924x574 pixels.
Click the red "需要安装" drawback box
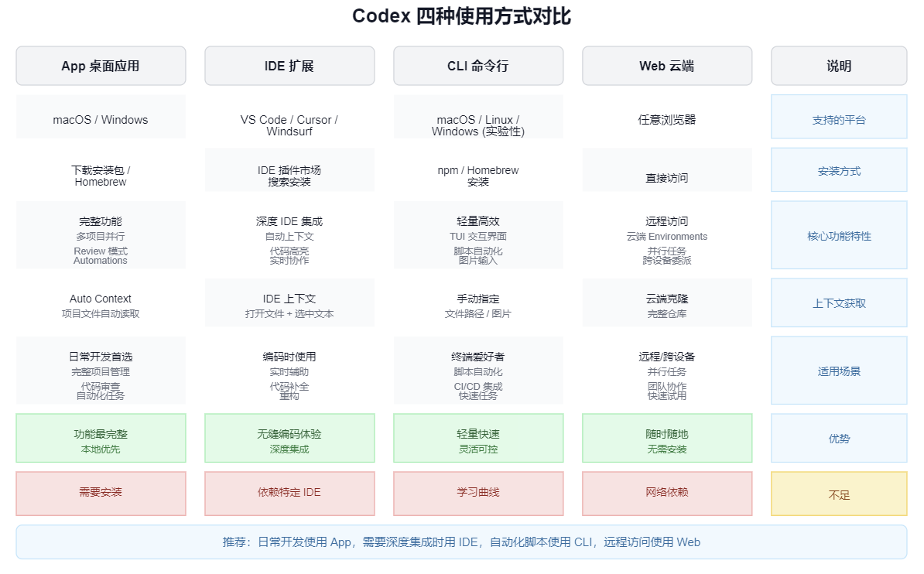coord(101,494)
